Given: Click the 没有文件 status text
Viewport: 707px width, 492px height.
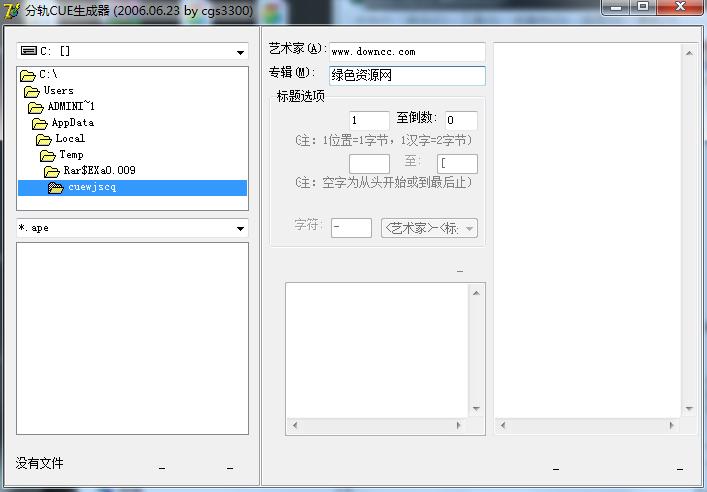Looking at the screenshot, I should (40, 463).
